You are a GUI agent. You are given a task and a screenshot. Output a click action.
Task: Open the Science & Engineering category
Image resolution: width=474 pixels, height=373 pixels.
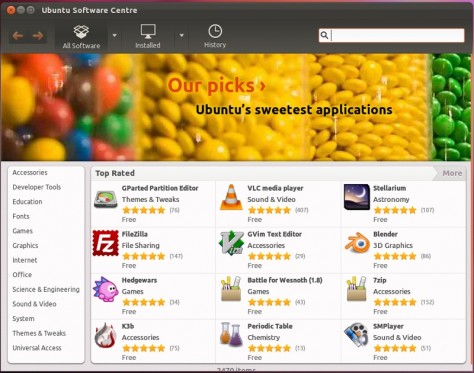coord(46,289)
